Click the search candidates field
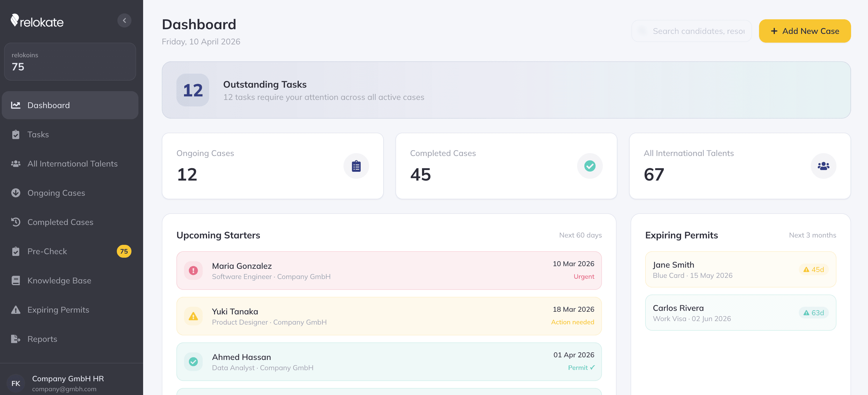The height and width of the screenshot is (395, 868). point(691,31)
